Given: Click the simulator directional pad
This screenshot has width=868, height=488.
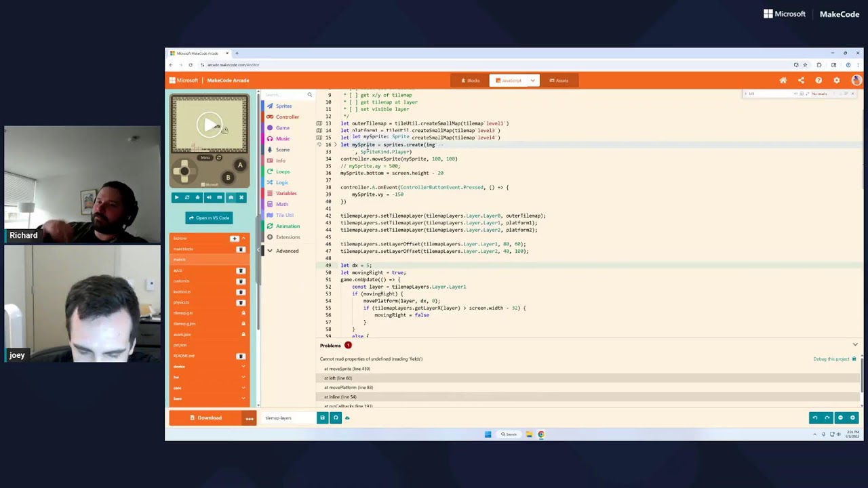Looking at the screenshot, I should point(184,171).
